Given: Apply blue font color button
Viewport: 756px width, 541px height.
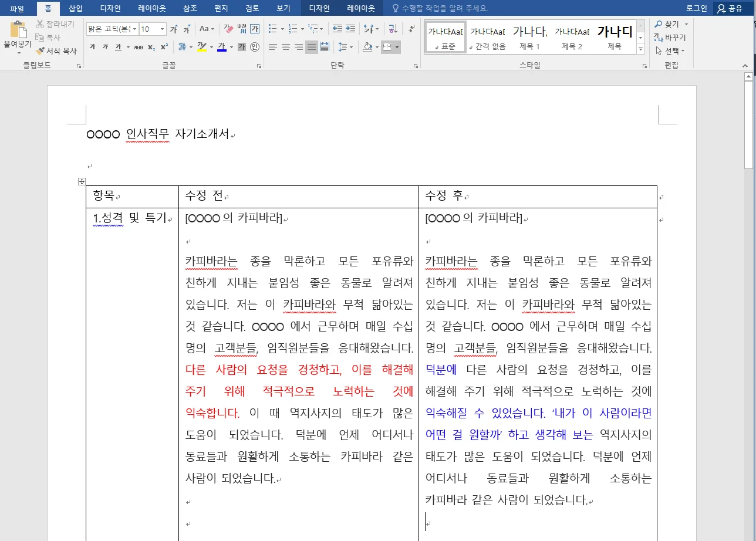Looking at the screenshot, I should click(x=222, y=47).
